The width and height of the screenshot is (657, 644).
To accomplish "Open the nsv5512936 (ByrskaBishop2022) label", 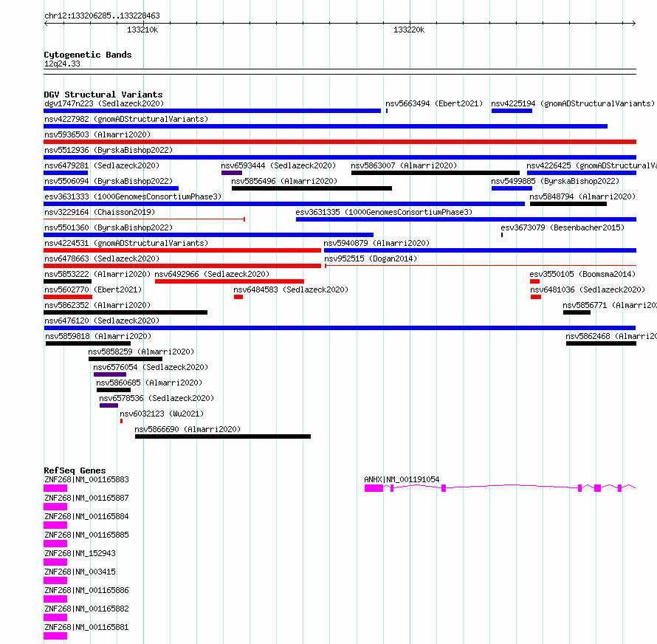I will [x=109, y=150].
